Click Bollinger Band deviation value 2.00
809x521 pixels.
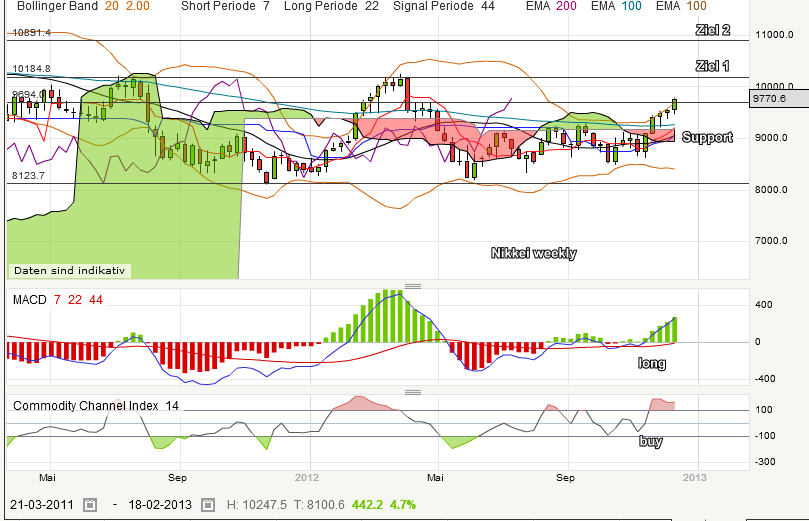click(138, 6)
